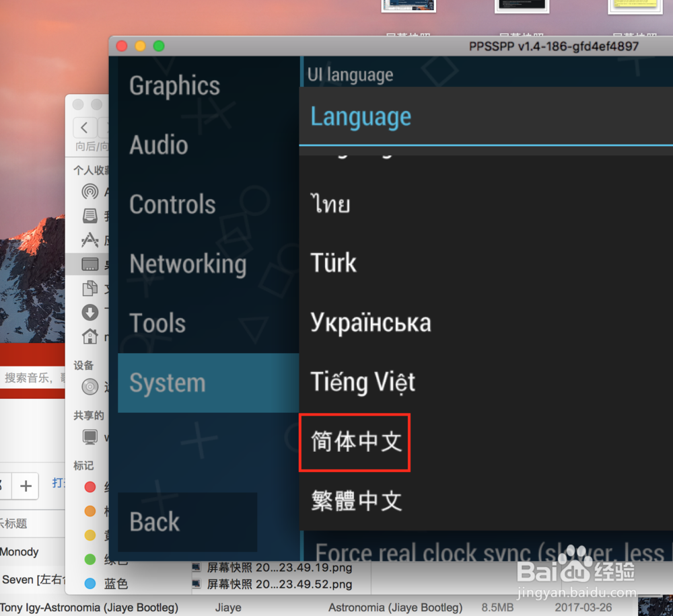Select shared computer icon in Finder sidebar
The width and height of the screenshot is (673, 616).
(90, 437)
